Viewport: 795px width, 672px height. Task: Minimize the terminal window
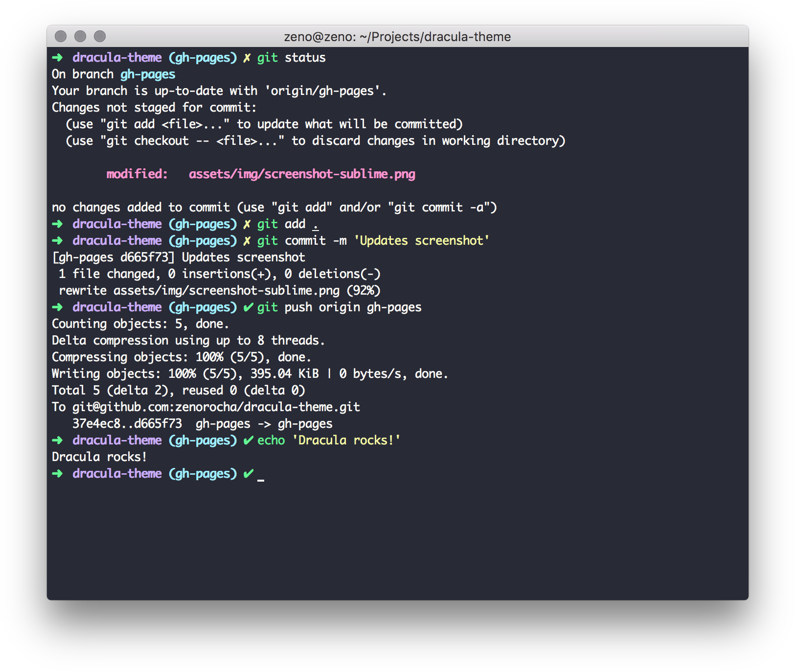pyautogui.click(x=80, y=36)
